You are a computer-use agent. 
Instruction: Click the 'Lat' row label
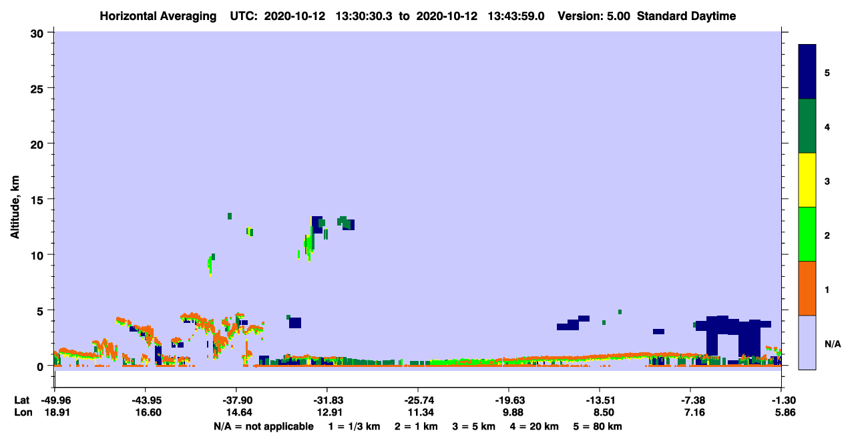tap(21, 400)
